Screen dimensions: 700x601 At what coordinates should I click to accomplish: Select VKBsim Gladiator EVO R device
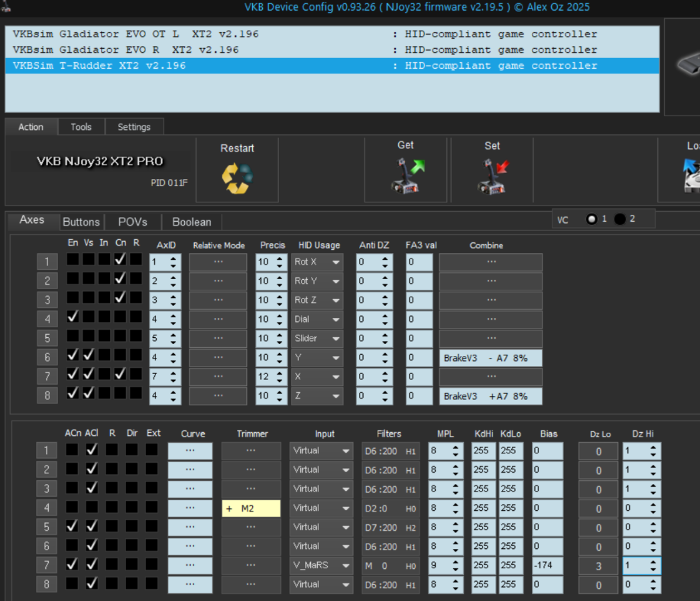click(x=332, y=49)
